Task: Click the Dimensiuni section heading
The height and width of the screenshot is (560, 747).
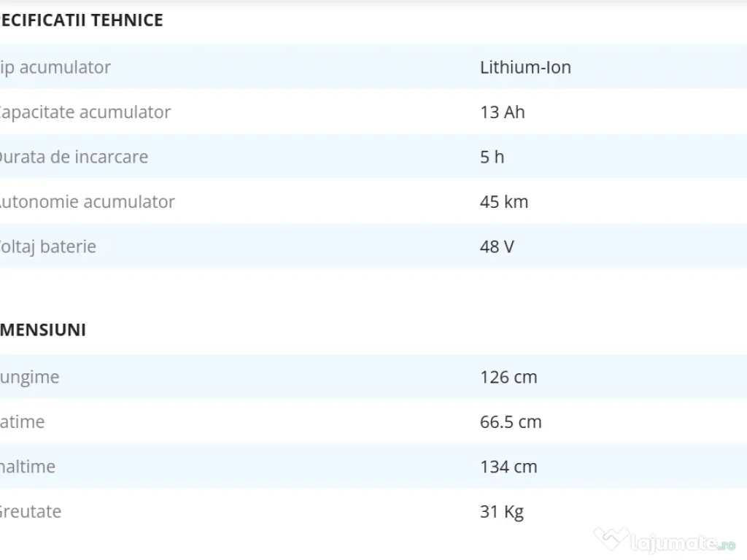Action: coord(43,330)
